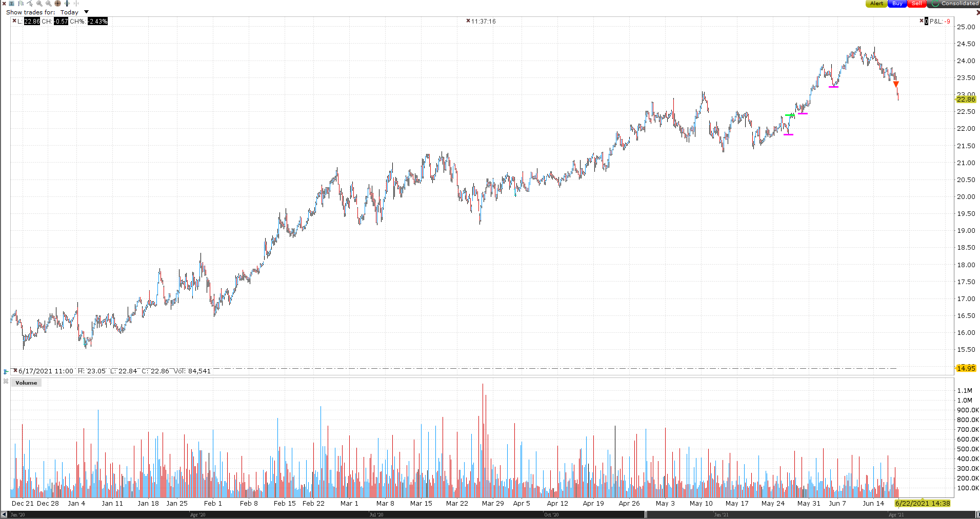Select the text annotation tool
This screenshot has height=519, width=980.
(x=12, y=4)
